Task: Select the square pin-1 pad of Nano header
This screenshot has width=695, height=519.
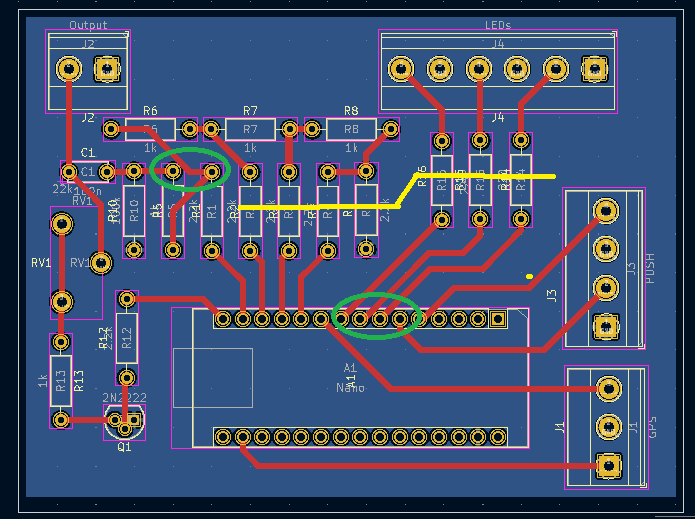Action: point(498,319)
